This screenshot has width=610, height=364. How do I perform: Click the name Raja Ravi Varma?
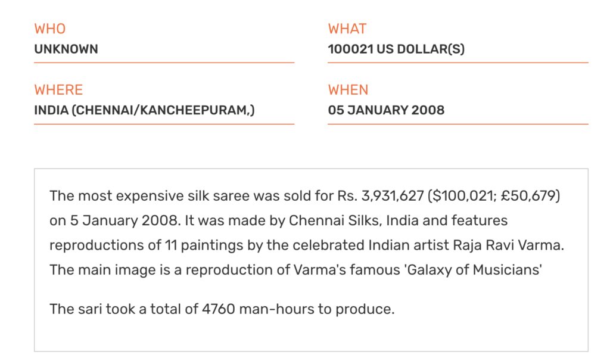pos(508,245)
